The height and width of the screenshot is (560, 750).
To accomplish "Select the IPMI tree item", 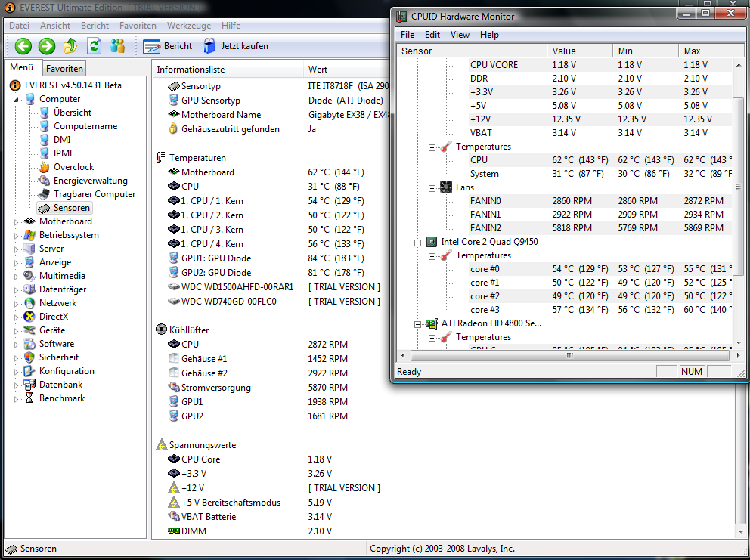I will 63,153.
